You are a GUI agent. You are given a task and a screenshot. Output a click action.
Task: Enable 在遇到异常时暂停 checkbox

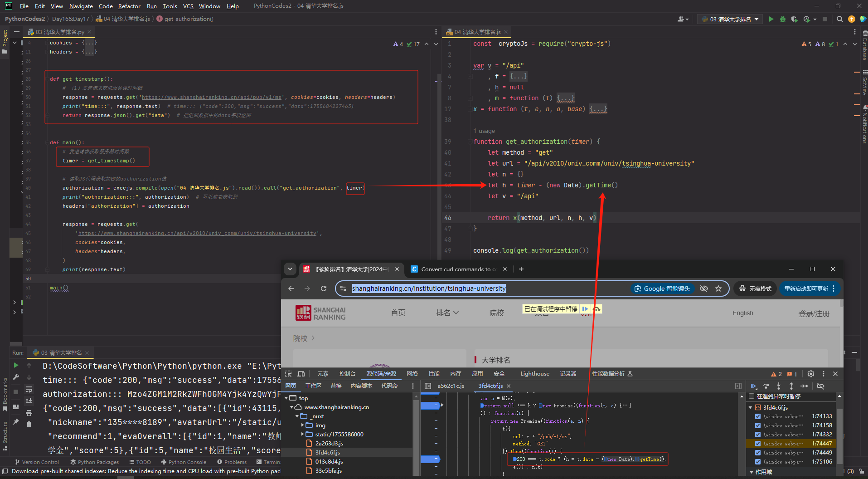752,396
